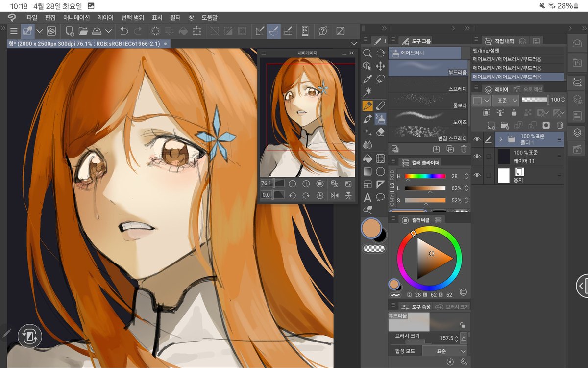
Task: Check the box beside 레이어 11
Action: 489,157
